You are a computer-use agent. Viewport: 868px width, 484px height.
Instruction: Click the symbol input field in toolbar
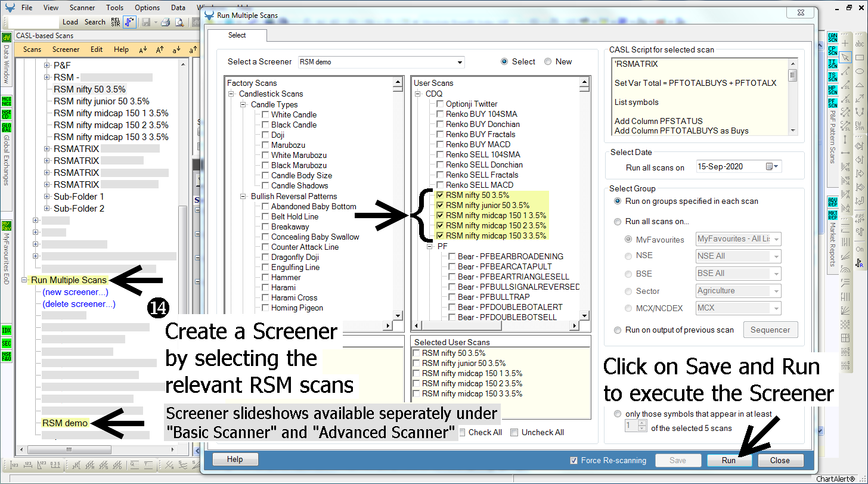[x=33, y=22]
